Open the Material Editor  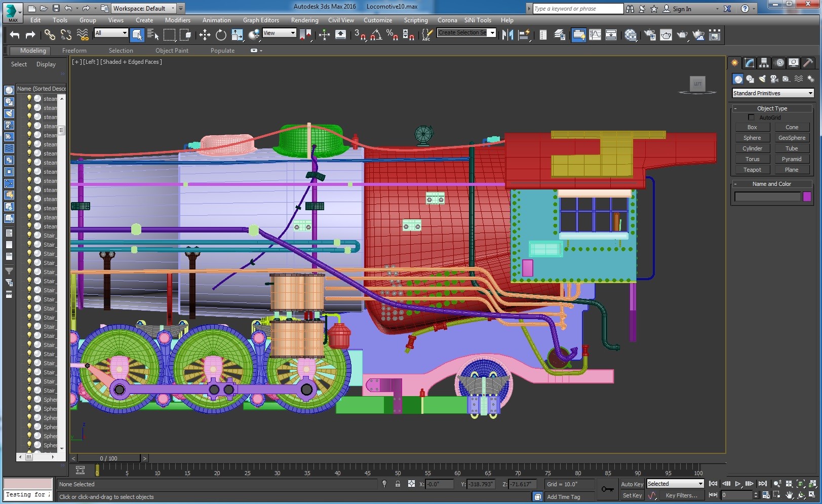[x=631, y=35]
